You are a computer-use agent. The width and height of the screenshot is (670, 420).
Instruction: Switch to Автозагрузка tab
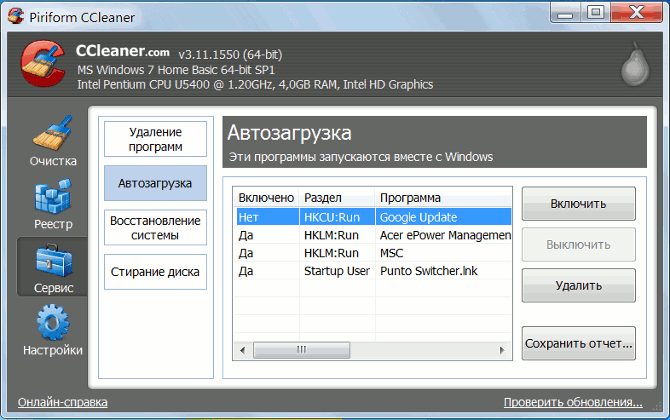(156, 183)
